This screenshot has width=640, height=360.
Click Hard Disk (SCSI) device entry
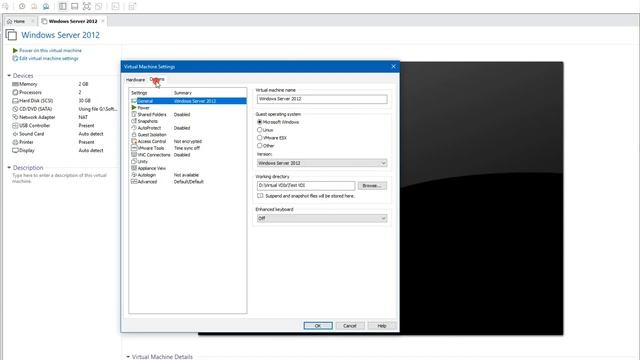(x=36, y=100)
